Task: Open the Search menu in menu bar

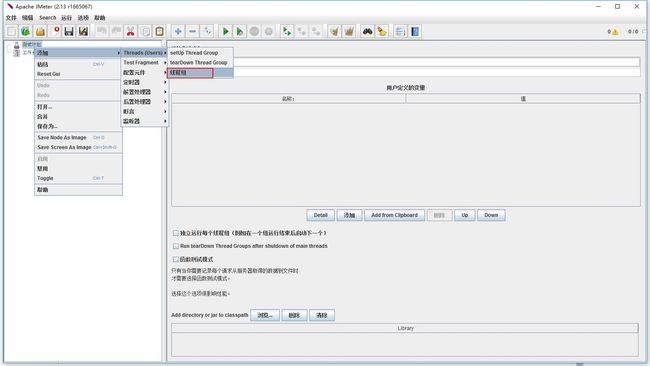Action: [x=47, y=18]
